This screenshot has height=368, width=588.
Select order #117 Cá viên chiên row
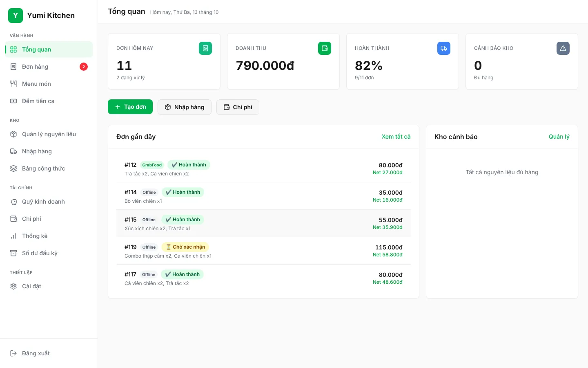point(263,278)
